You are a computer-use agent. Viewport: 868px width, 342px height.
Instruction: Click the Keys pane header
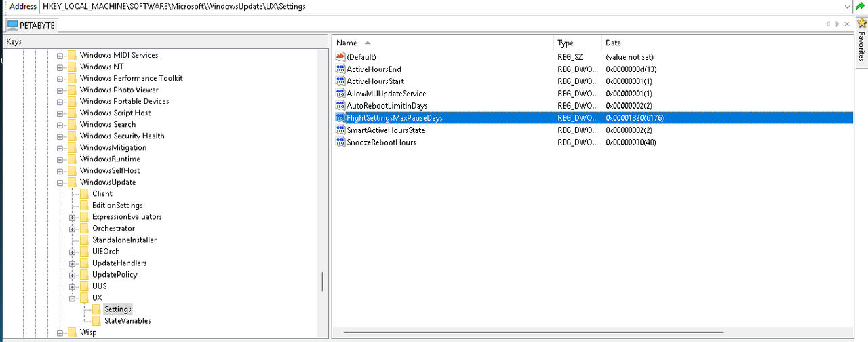pos(165,42)
